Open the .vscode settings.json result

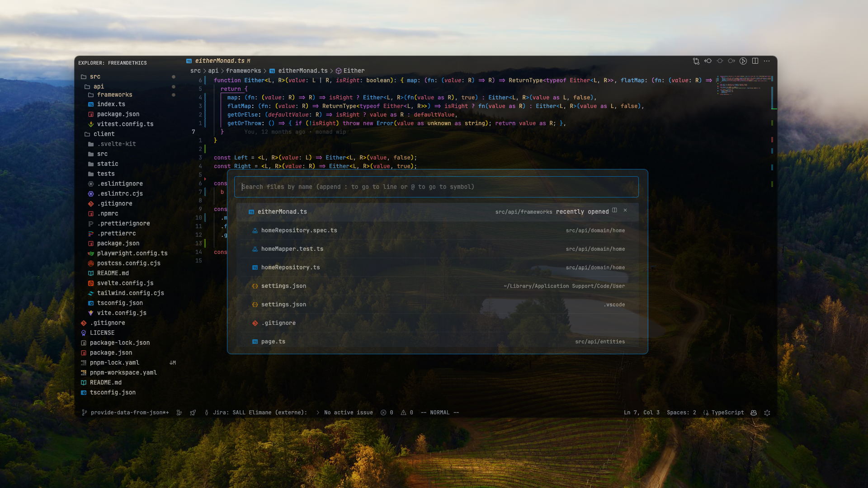point(437,305)
